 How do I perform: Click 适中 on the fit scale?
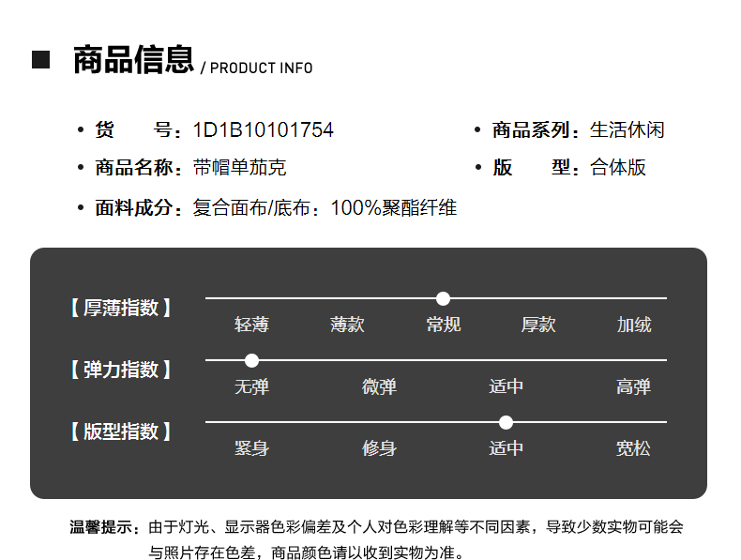(507, 448)
